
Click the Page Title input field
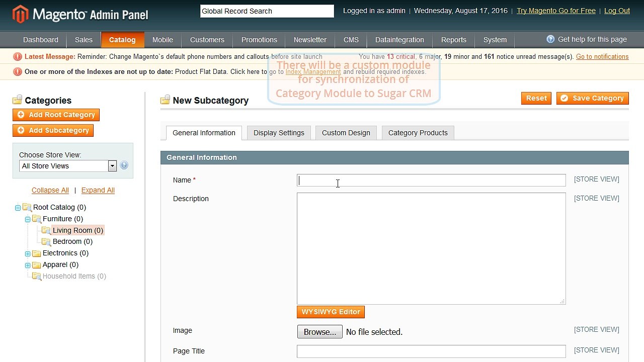(x=431, y=351)
